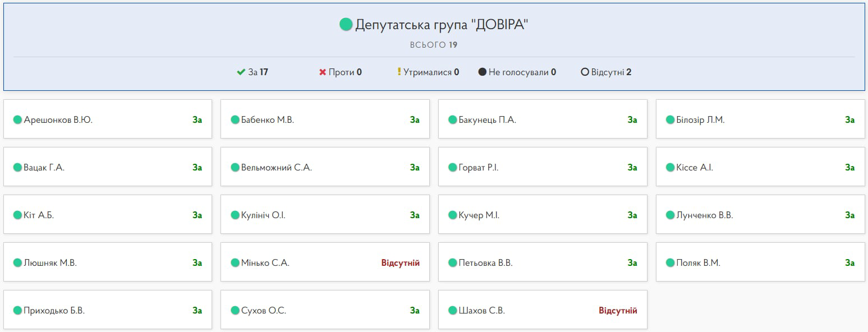The height and width of the screenshot is (332, 868).
Task: Click the hollow circle icon next to Відсутні
Action: [585, 72]
